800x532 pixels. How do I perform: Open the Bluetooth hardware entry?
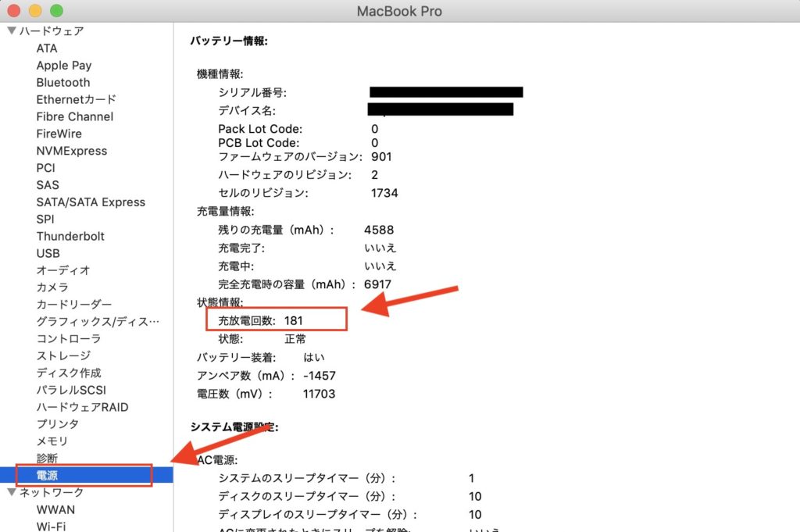(x=63, y=82)
